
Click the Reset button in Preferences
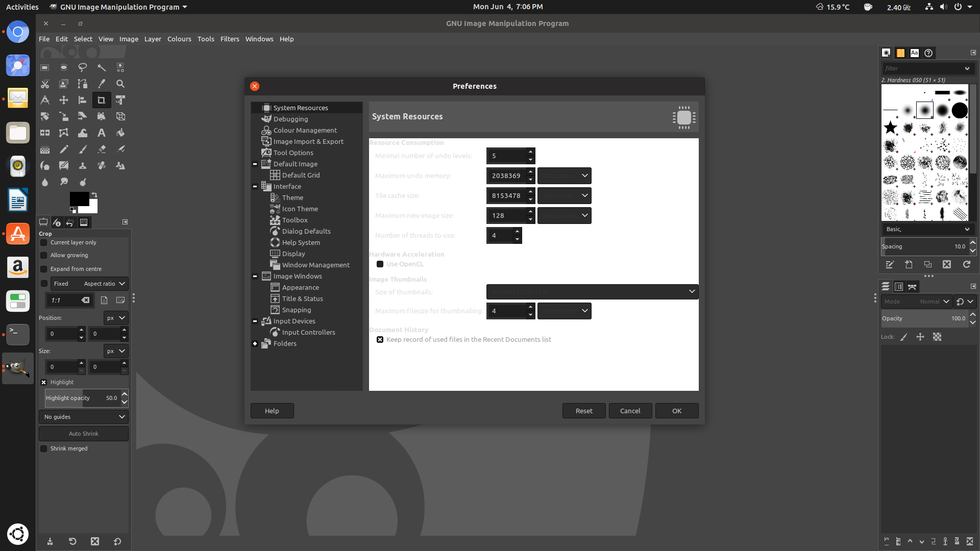(583, 411)
